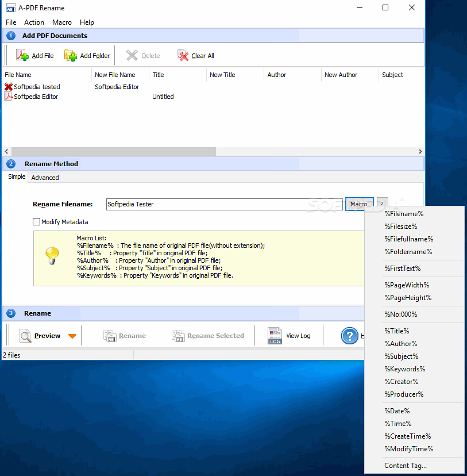Screen dimensions: 467x476
Task: Click the Preview button label
Action: pos(47,336)
